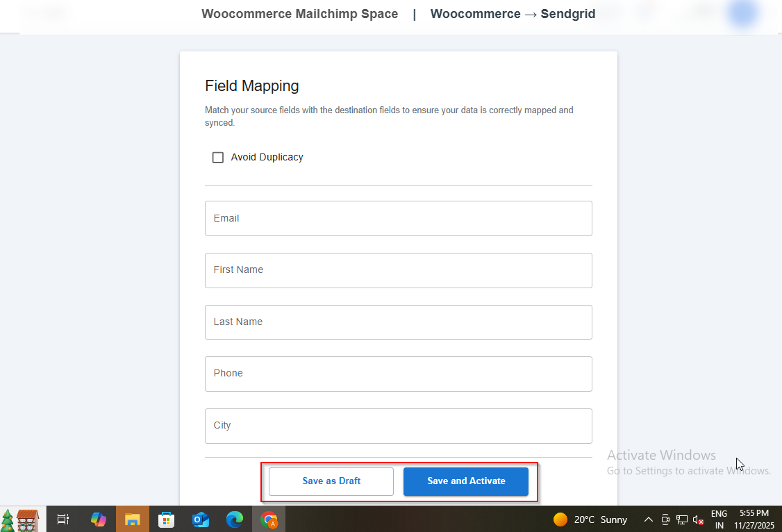Screen dimensions: 782x532
Task: Click the Save and Activate button
Action: click(466, 481)
